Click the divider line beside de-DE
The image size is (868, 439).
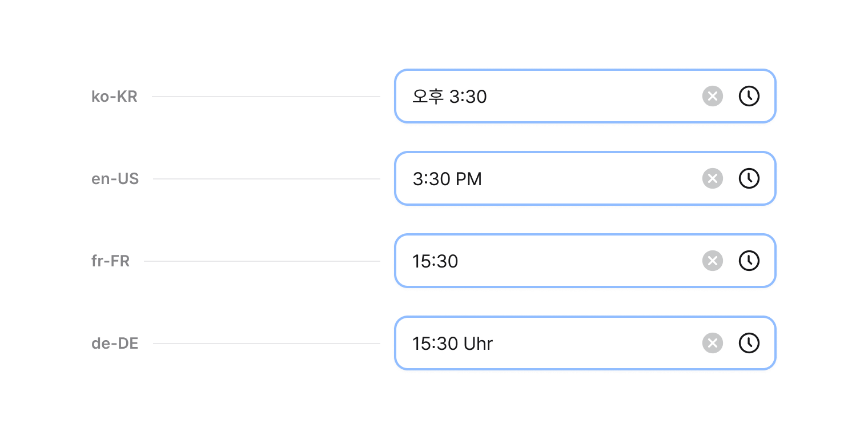point(266,344)
